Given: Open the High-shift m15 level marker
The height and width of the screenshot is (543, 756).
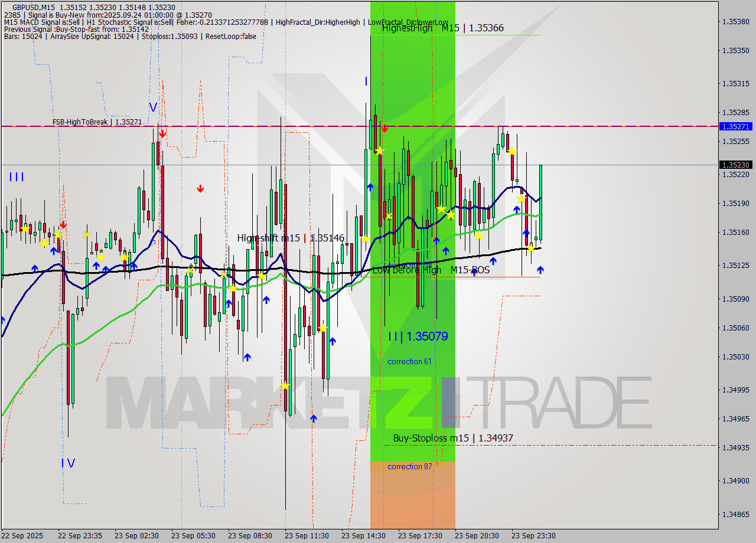Looking at the screenshot, I should click(289, 238).
